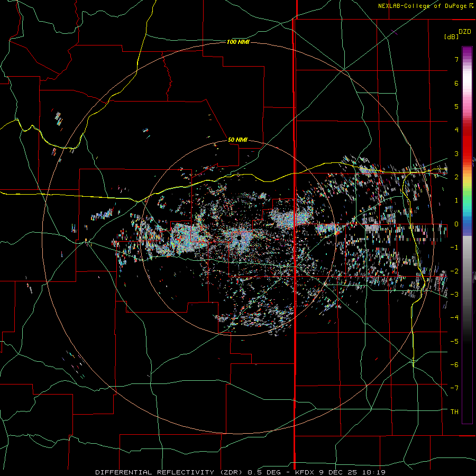Click the -1 value on the colorbar scale
This screenshot has width=476, height=476.
454,248
